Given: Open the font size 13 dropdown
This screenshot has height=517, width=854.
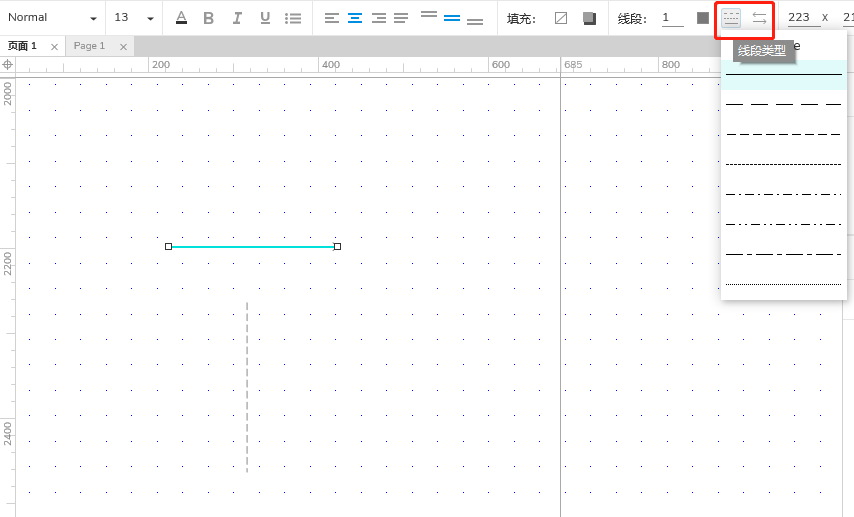Looking at the screenshot, I should 134,18.
